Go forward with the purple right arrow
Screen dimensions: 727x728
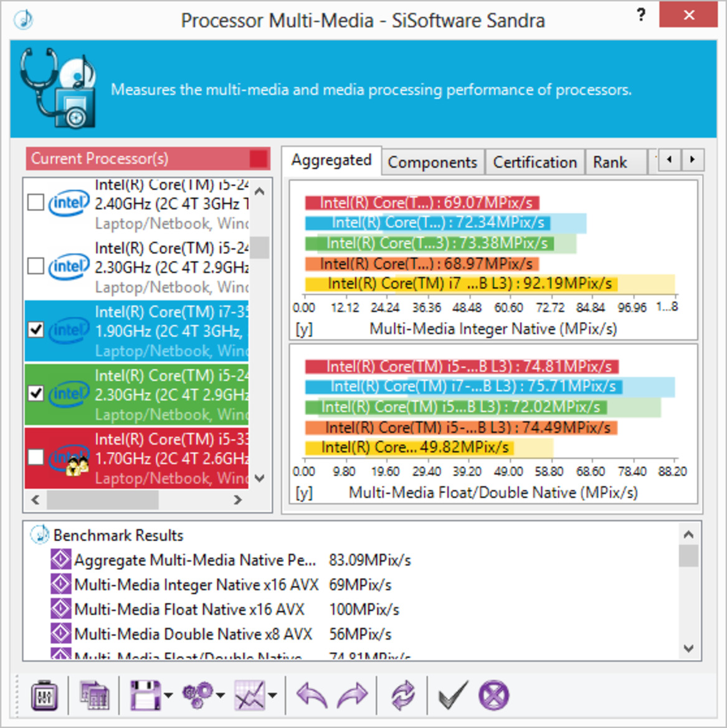tap(353, 695)
